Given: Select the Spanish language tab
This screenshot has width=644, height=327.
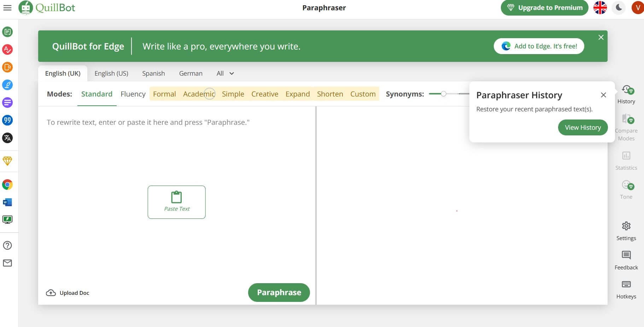Looking at the screenshot, I should 153,73.
